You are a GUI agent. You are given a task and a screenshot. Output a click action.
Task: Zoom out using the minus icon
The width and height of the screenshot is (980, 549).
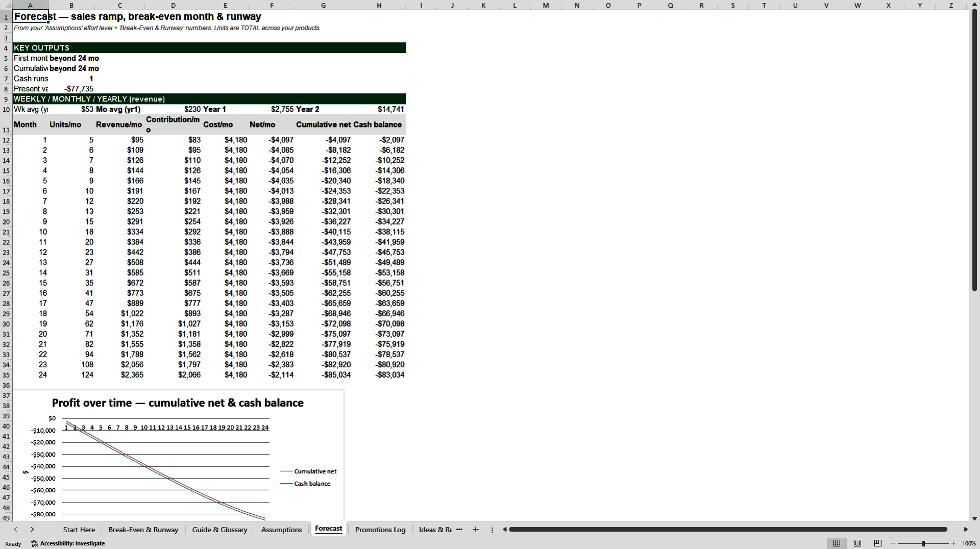[x=893, y=543]
